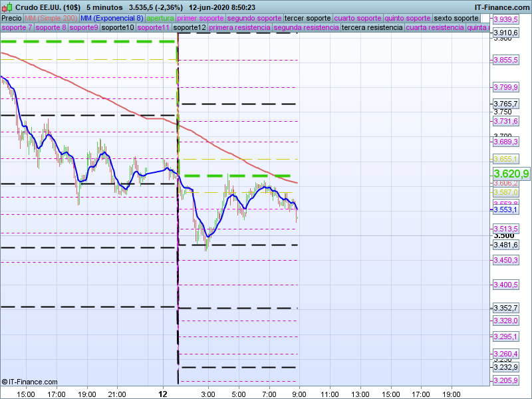The height and width of the screenshot is (399, 532).
Task: Click the 3.939,5 price tag on axis
Action: click(506, 19)
